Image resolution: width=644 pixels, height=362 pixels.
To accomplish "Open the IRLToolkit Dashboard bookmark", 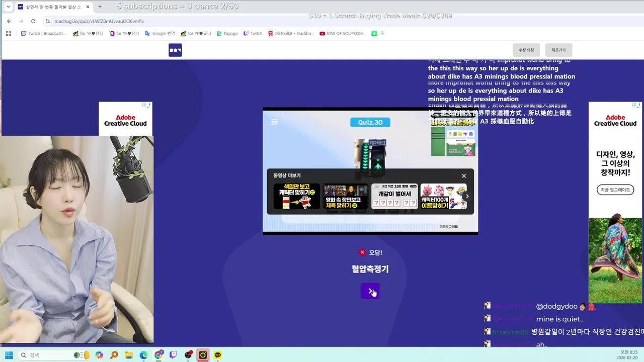I will 291,34.
